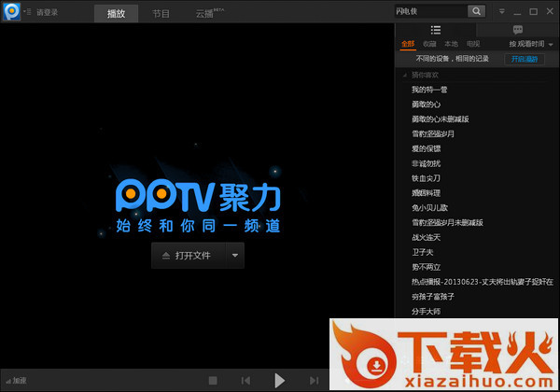Click the 打开文件 button
Image resolution: width=560 pixels, height=392 pixels.
pos(189,256)
